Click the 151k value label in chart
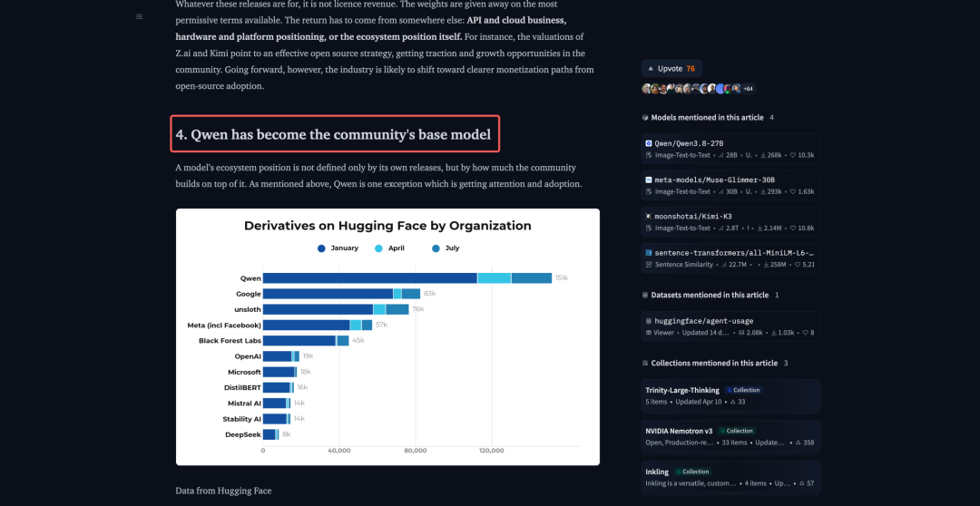This screenshot has width=980, height=506. pos(562,278)
